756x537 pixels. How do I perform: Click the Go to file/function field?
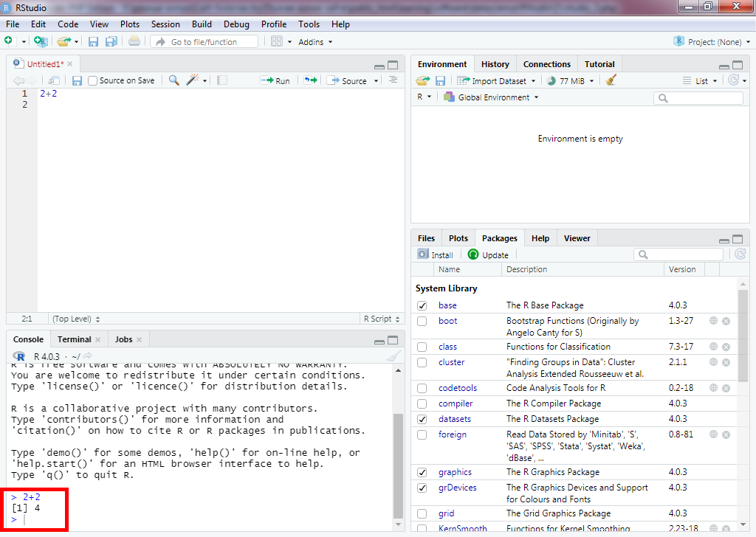coord(205,42)
